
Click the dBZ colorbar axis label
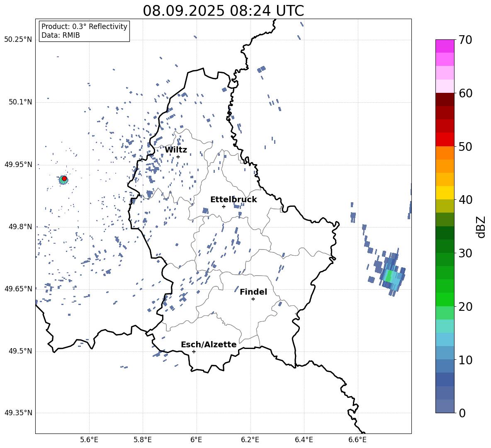click(481, 227)
